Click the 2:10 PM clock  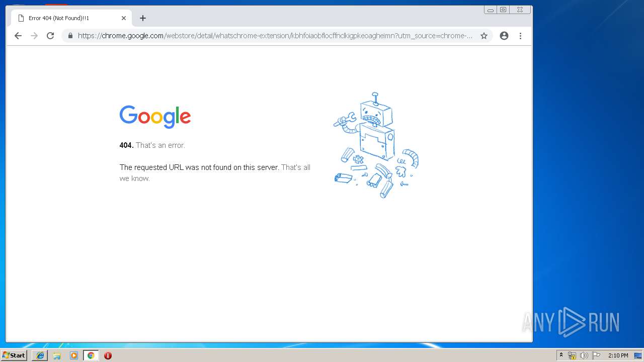click(618, 355)
